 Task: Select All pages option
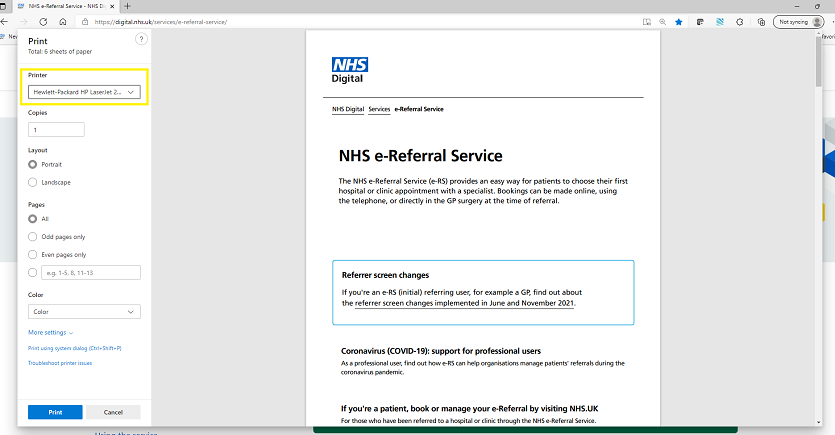tap(32, 219)
